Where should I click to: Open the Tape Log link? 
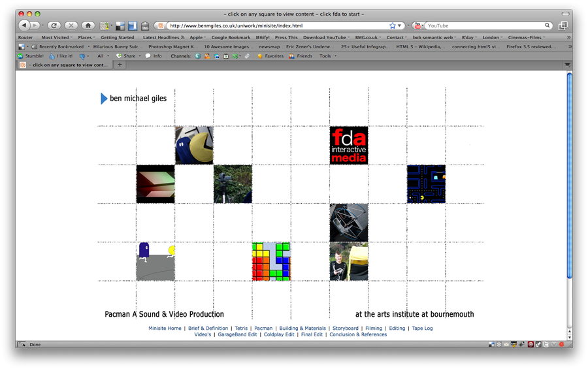point(422,328)
